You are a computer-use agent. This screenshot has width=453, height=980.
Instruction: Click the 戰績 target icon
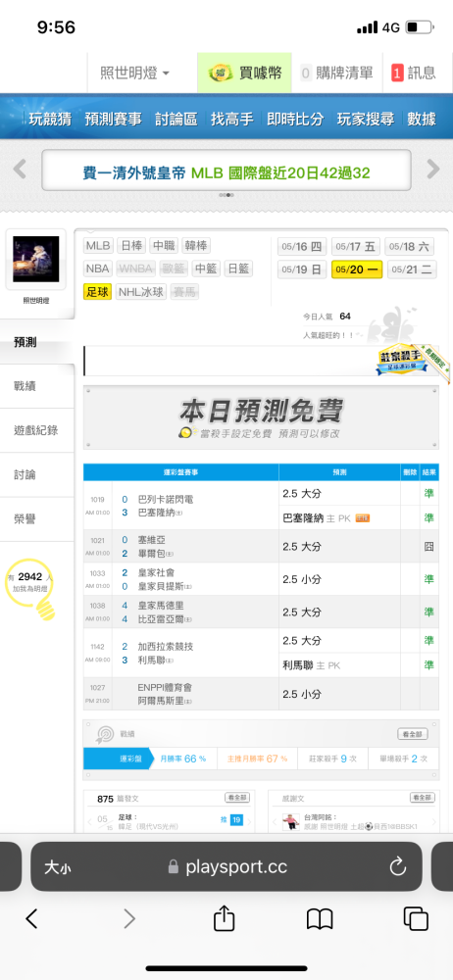[x=105, y=734]
